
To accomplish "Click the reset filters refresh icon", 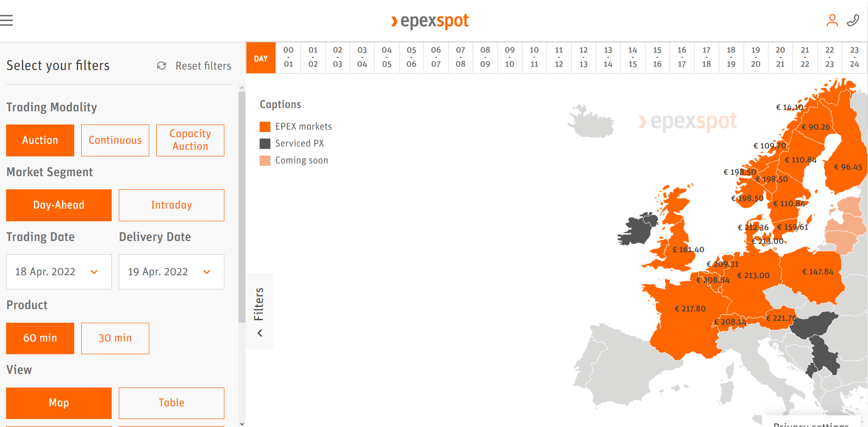I will (x=161, y=66).
